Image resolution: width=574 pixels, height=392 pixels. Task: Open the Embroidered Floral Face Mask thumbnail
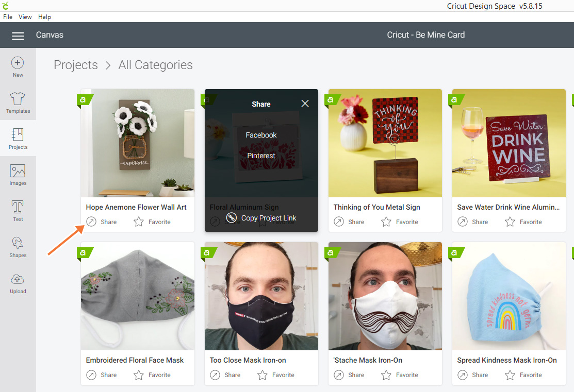click(x=138, y=296)
